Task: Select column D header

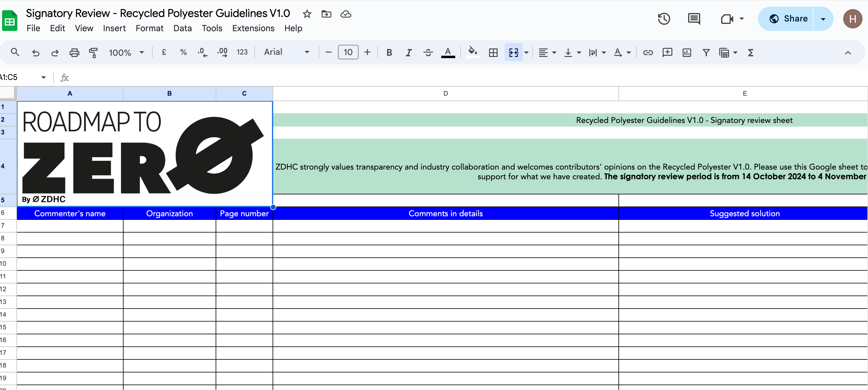Action: [x=446, y=93]
